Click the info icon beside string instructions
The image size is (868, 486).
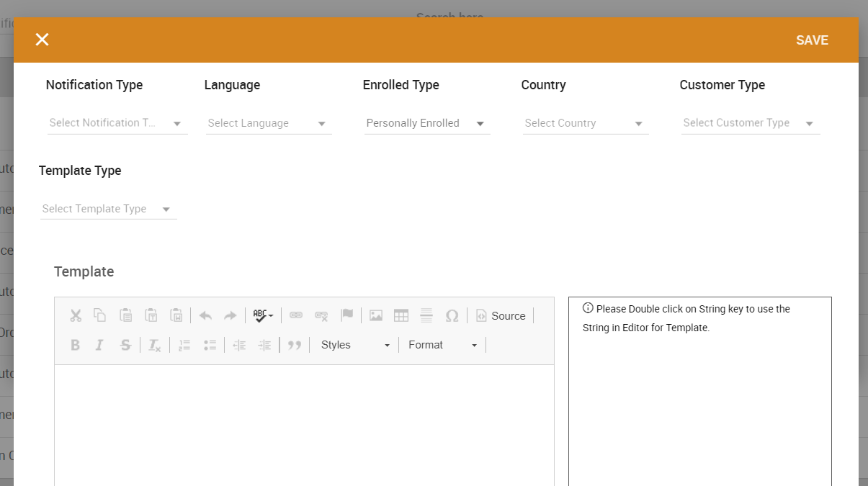coord(588,308)
